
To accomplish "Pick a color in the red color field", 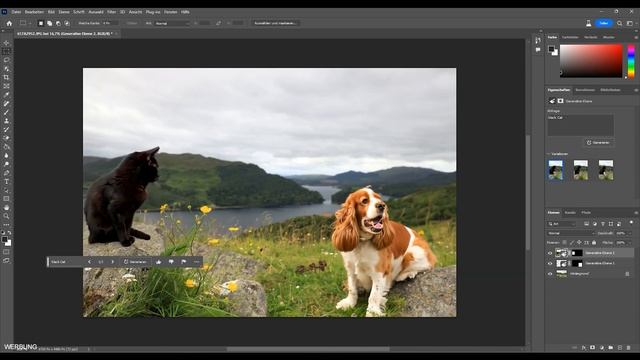I will click(x=591, y=61).
